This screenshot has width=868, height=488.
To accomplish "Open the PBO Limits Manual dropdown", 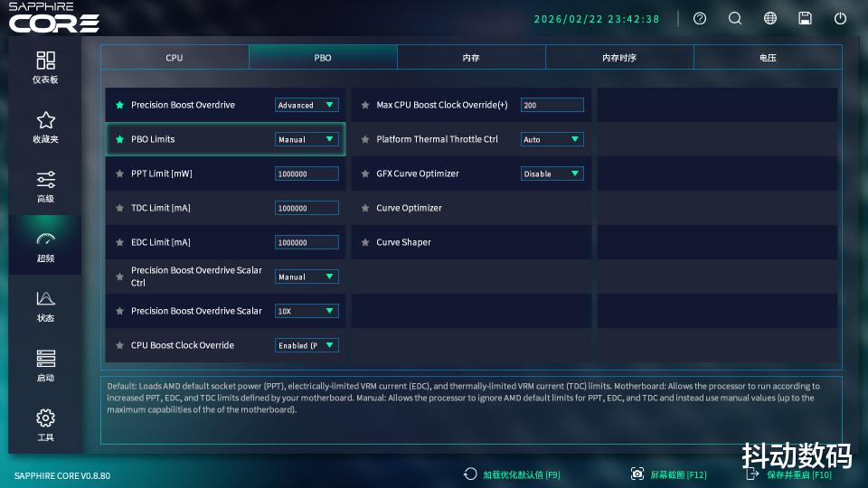I will pyautogui.click(x=307, y=139).
